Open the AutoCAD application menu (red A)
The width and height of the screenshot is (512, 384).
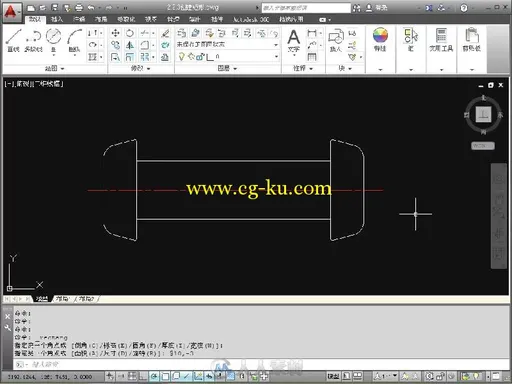(x=11, y=11)
